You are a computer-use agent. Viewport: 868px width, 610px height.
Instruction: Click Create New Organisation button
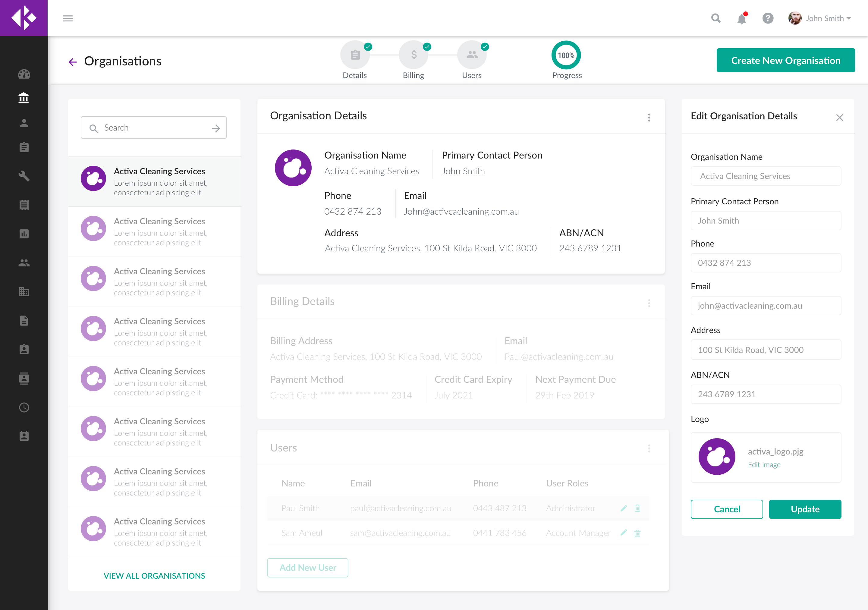pos(785,61)
